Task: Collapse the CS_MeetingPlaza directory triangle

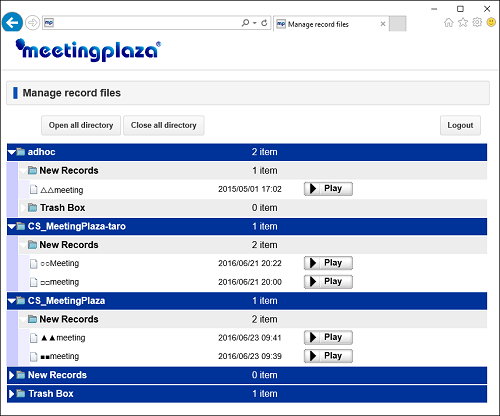Action: point(11,301)
